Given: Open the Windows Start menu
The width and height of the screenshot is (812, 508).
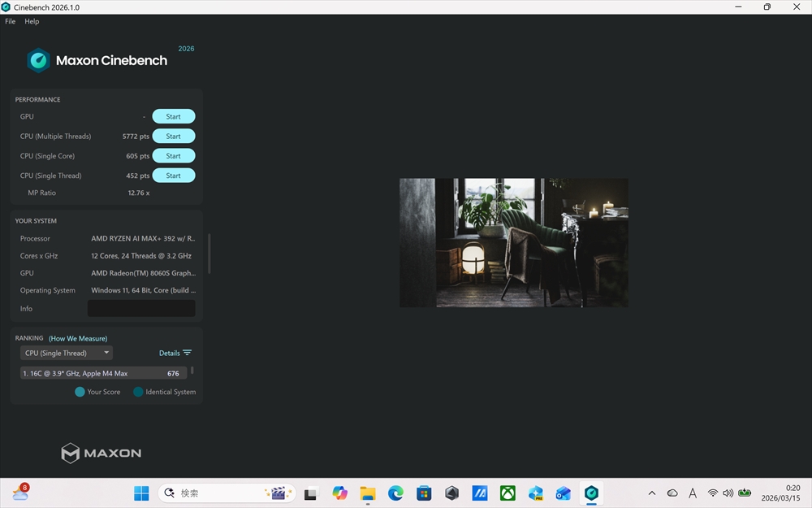Looking at the screenshot, I should (141, 493).
